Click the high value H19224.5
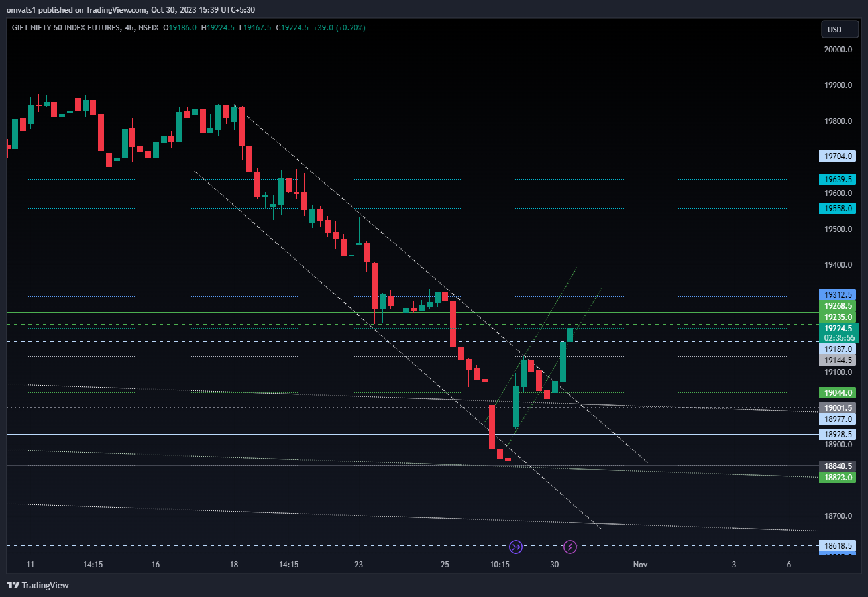The width and height of the screenshot is (868, 597). click(218, 28)
